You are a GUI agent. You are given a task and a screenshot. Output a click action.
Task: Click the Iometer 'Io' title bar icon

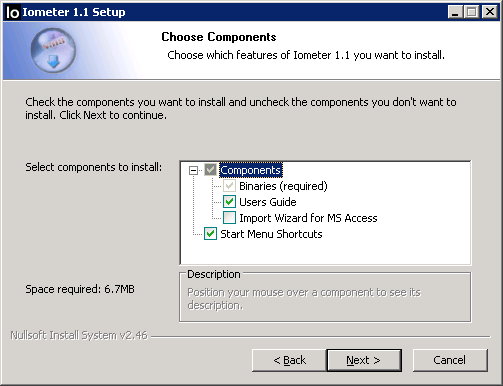(x=13, y=12)
